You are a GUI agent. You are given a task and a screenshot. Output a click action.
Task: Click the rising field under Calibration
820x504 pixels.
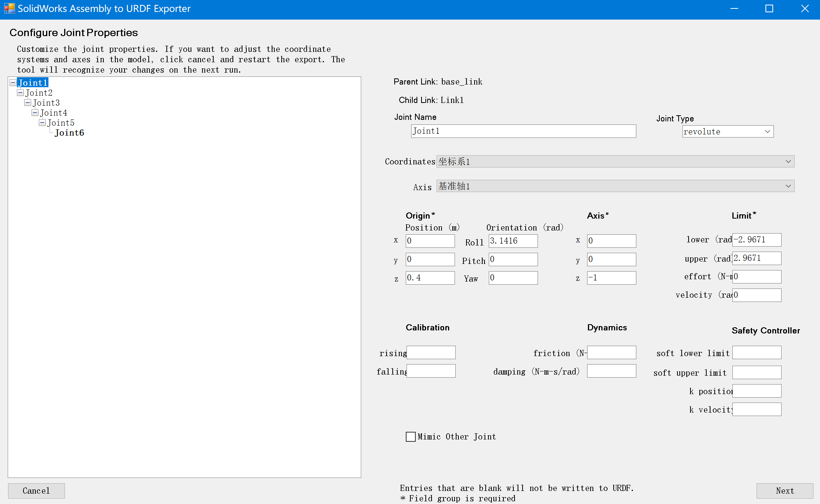coord(431,352)
